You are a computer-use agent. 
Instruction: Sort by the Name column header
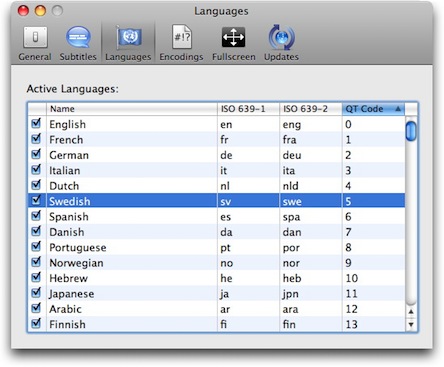click(132, 109)
